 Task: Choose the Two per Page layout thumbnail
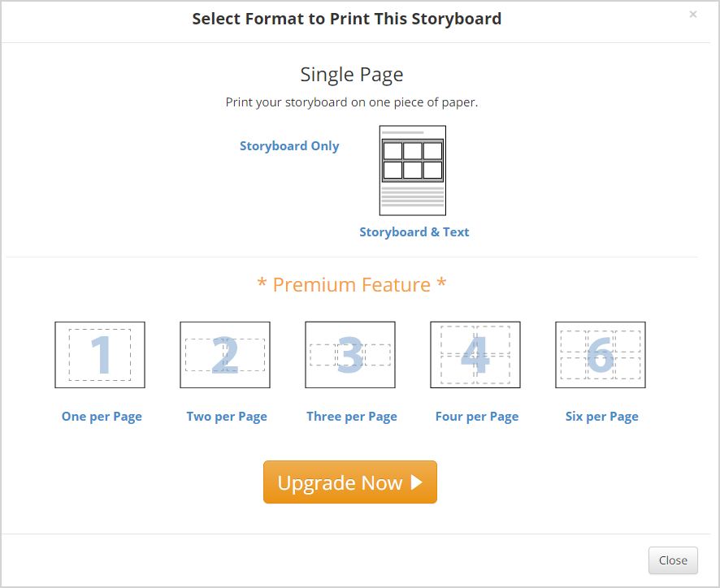coord(225,355)
